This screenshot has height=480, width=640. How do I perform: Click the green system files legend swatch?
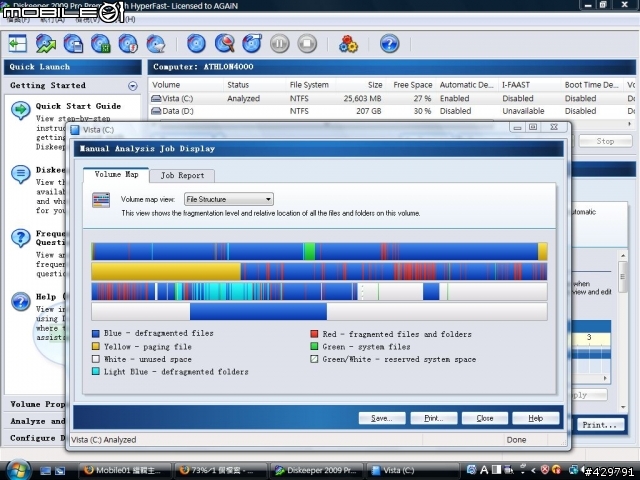(x=314, y=347)
